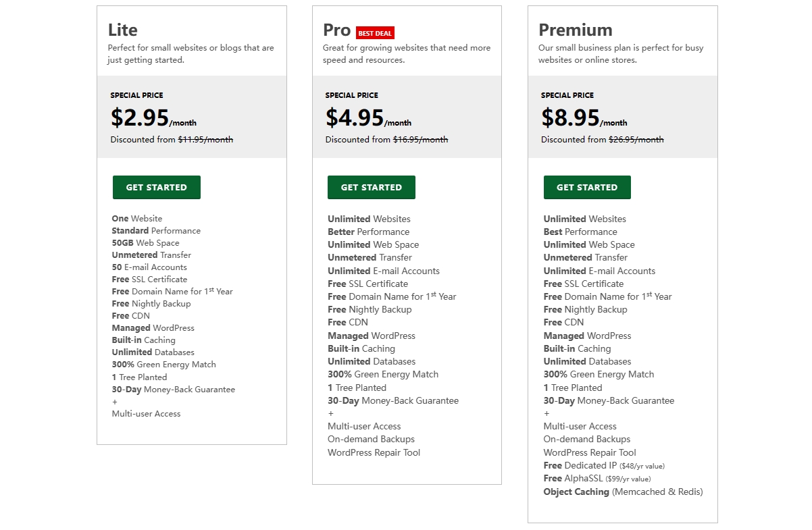Screen dimensions: 812x530
Task: Click the Lite plan heading
Action: (x=123, y=30)
